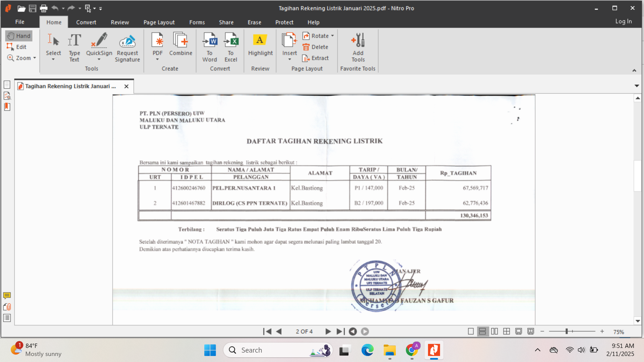Screen dimensions: 644x362
Task: Open the Forms ribbon tab
Action: [197, 22]
